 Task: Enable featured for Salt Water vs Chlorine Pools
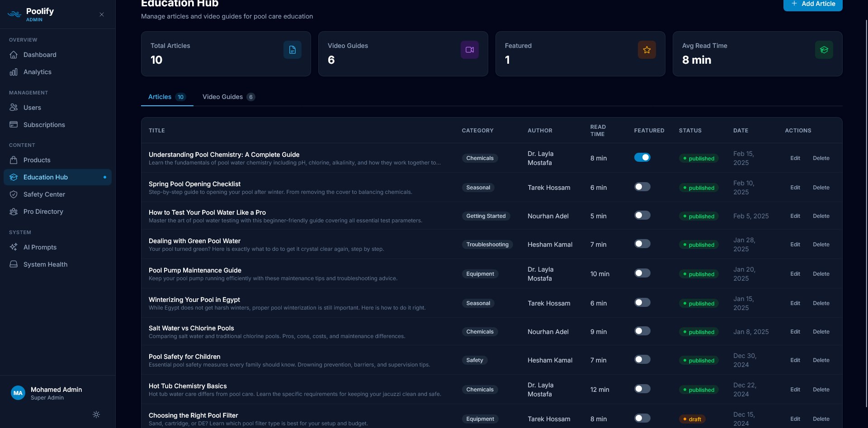[x=642, y=331]
